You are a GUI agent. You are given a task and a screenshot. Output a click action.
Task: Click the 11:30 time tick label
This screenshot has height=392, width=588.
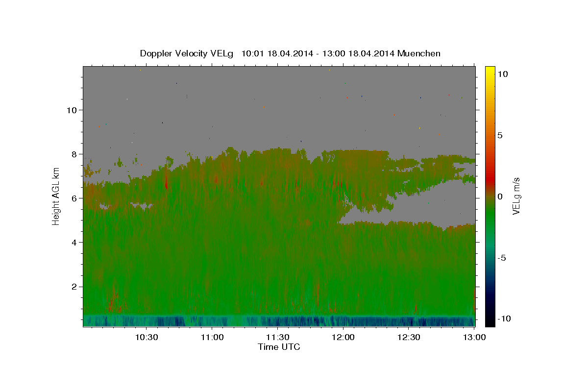pyautogui.click(x=277, y=337)
